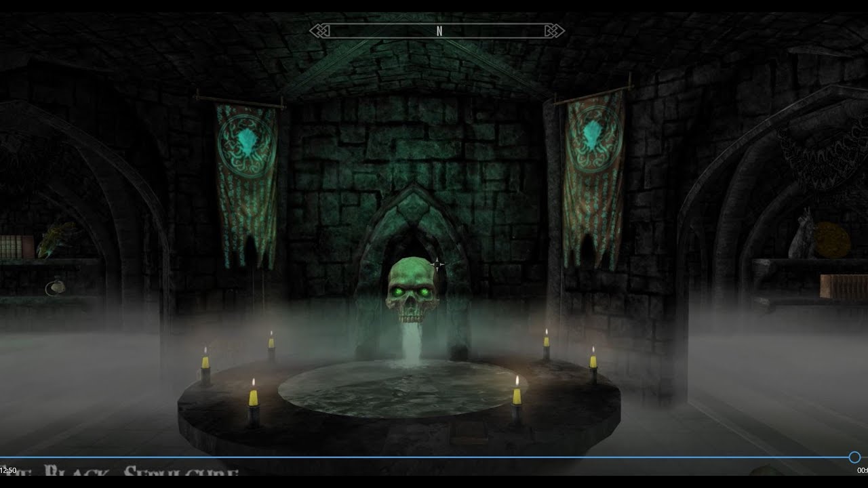Click the green-eyed skull fountain in the video

413,291
